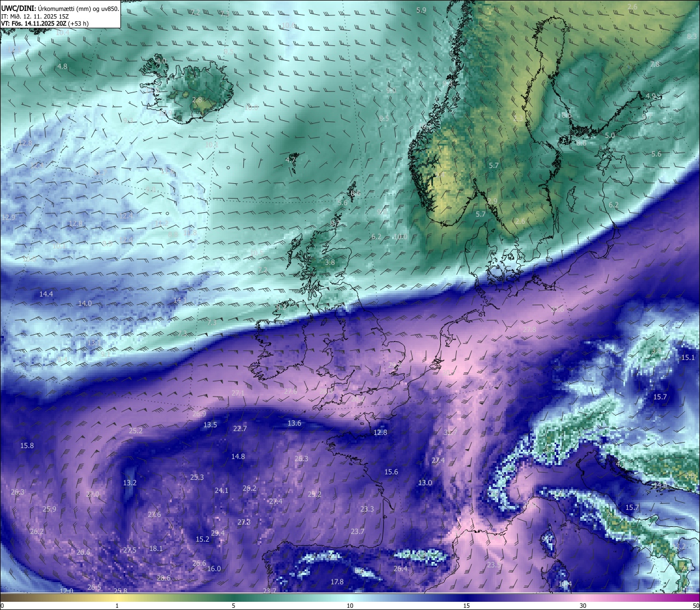
Task: Click the map value '27.1'
Action: tap(238, 393)
